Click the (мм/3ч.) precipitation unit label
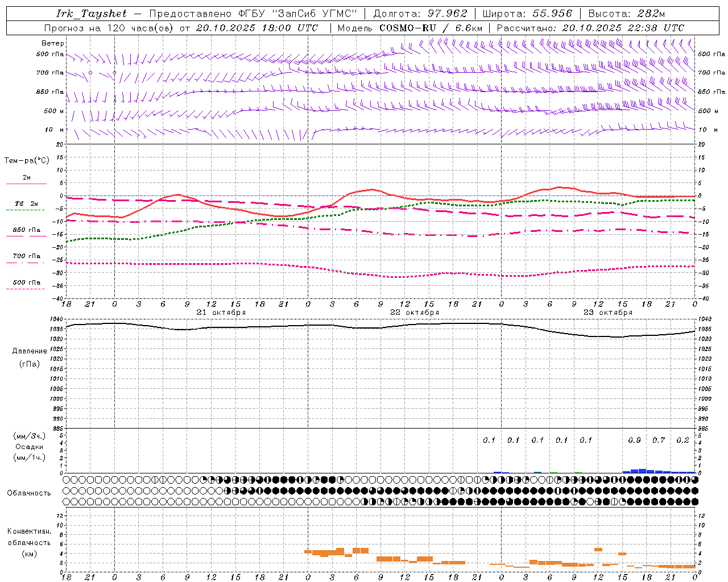728x582 pixels. coord(30,436)
